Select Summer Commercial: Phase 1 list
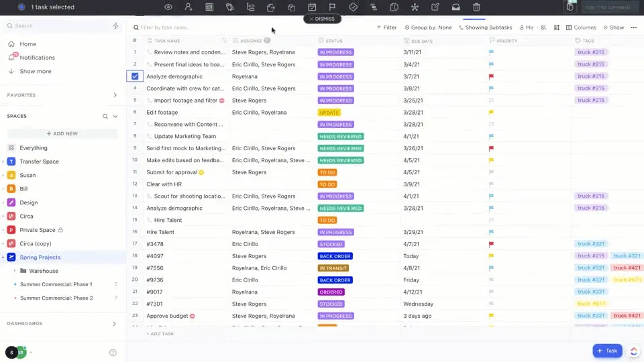This screenshot has height=362, width=644. 56,284
